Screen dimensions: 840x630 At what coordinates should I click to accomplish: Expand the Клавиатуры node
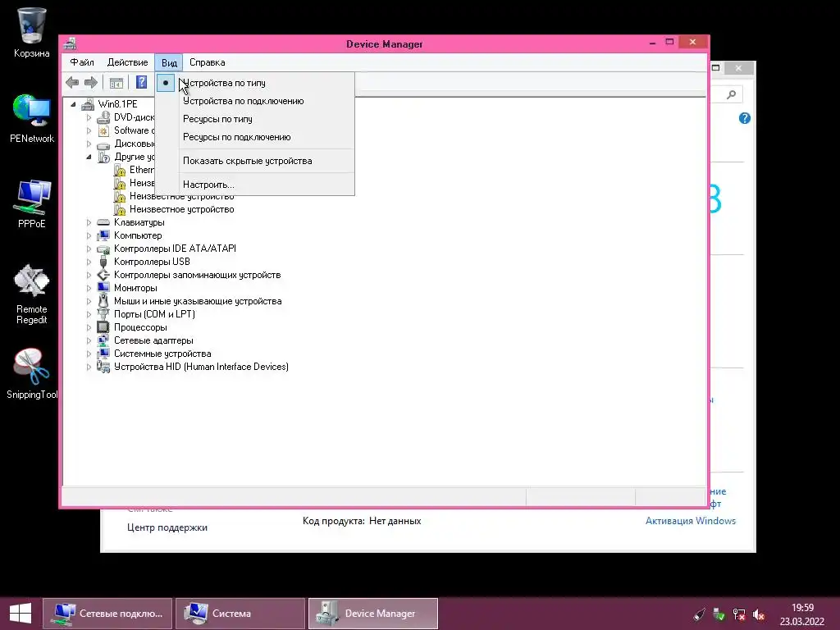tap(89, 222)
